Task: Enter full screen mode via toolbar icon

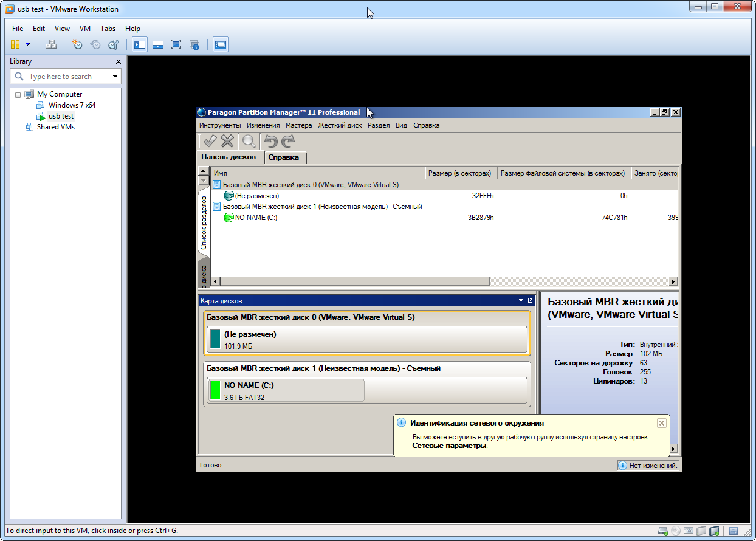Action: click(x=176, y=44)
